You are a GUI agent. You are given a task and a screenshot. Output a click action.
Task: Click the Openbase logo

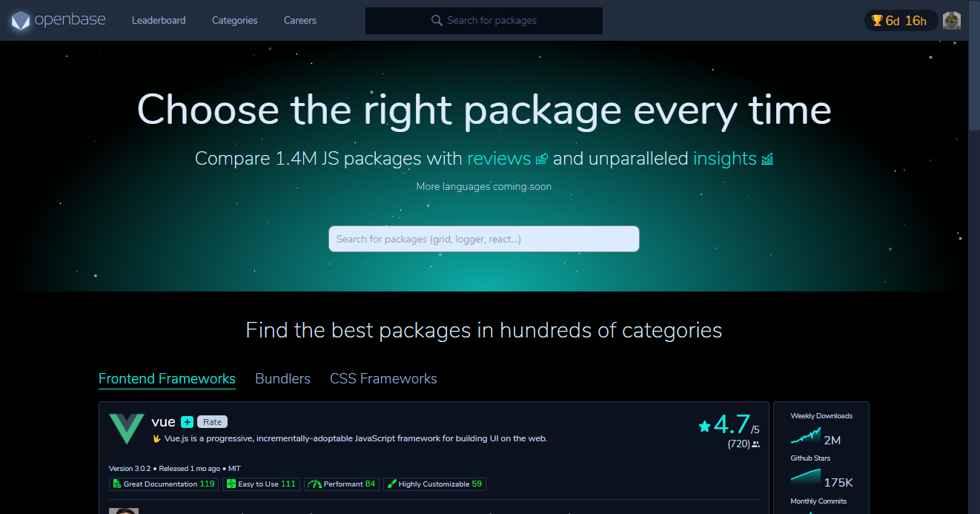59,20
